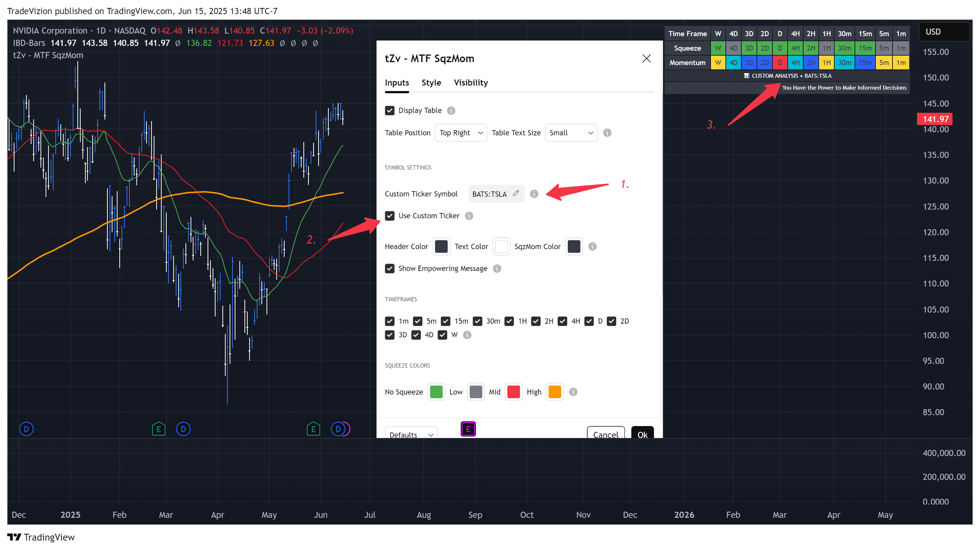This screenshot has width=980, height=550.
Task: Click info icon after W timeframe checkbox
Action: point(467,335)
